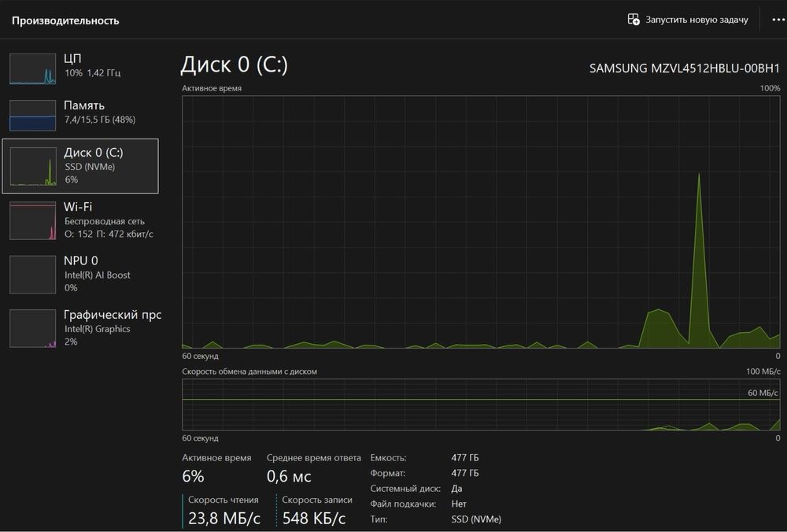Open the three-dots more options menu
The image size is (787, 532).
[x=778, y=20]
